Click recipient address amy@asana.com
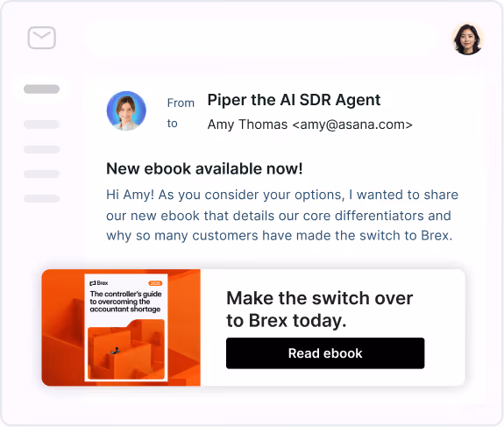This screenshot has width=504, height=427. click(x=352, y=125)
